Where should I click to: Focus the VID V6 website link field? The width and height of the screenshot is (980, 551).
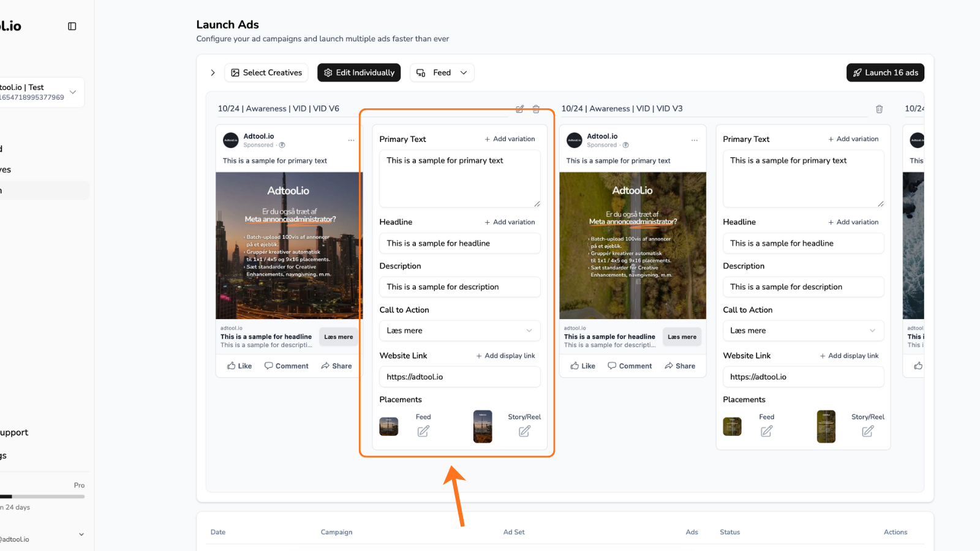click(x=460, y=377)
